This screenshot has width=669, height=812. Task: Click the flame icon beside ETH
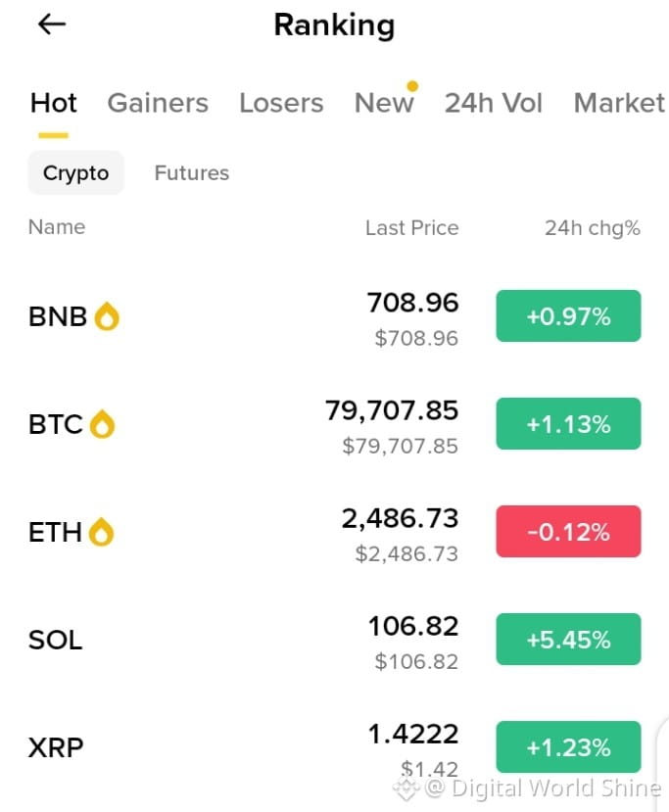pyautogui.click(x=101, y=532)
